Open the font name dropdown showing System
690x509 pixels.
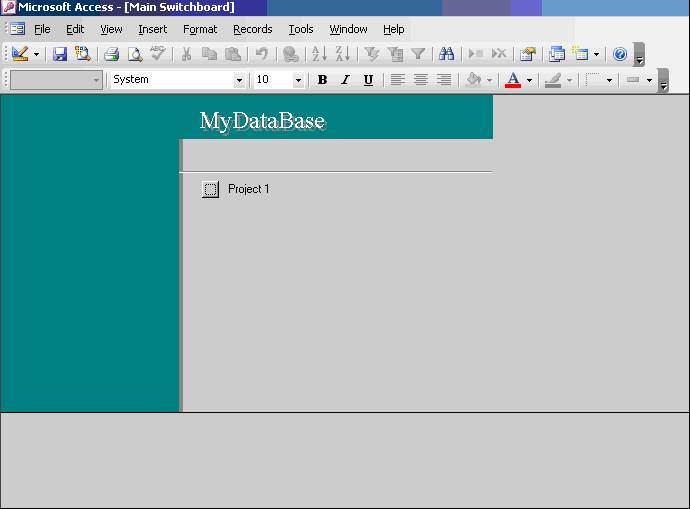[x=239, y=80]
